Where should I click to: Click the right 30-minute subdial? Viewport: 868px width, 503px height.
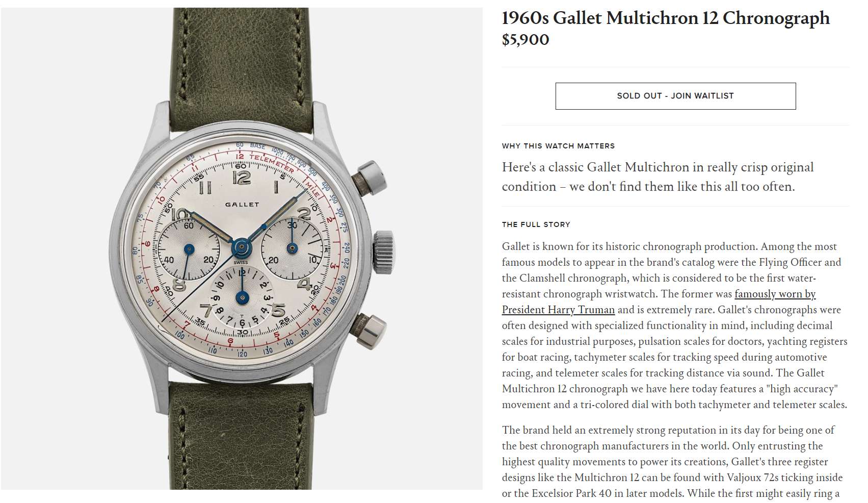(292, 248)
